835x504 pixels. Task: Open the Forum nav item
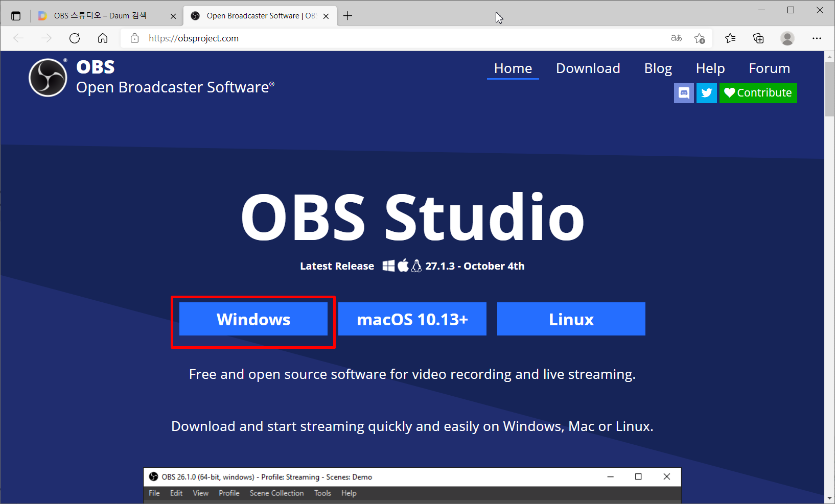[770, 68]
